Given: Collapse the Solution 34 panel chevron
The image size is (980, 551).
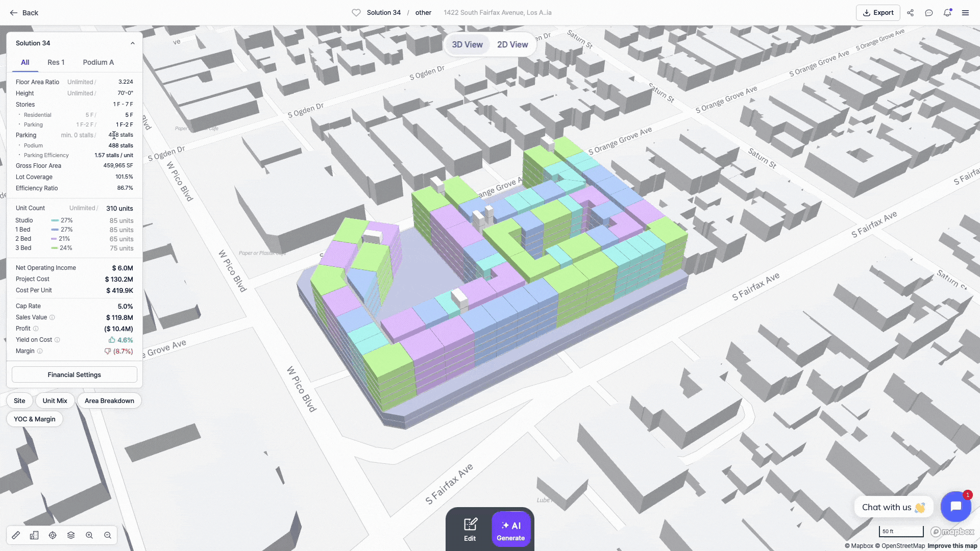Looking at the screenshot, I should click(x=133, y=43).
